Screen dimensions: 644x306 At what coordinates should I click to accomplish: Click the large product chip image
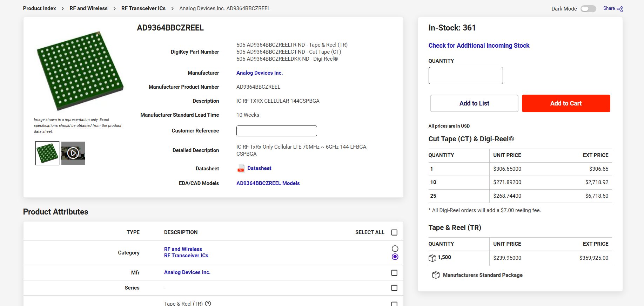pyautogui.click(x=80, y=71)
